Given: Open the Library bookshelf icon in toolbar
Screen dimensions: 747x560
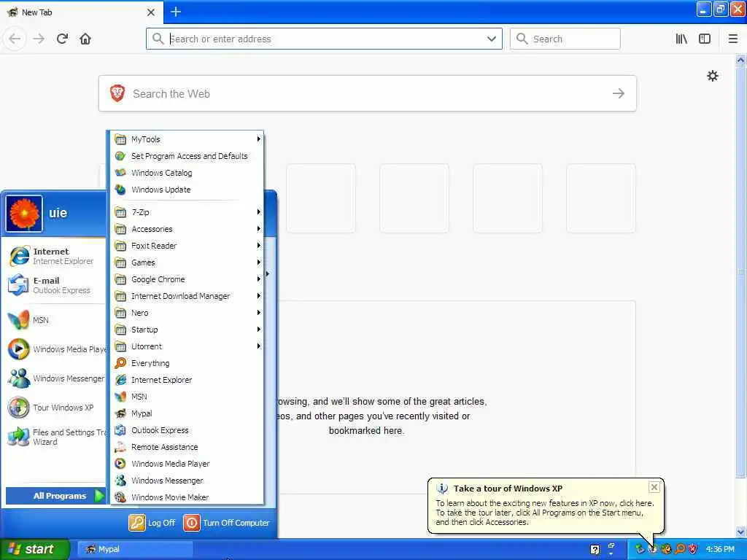Looking at the screenshot, I should [x=681, y=39].
